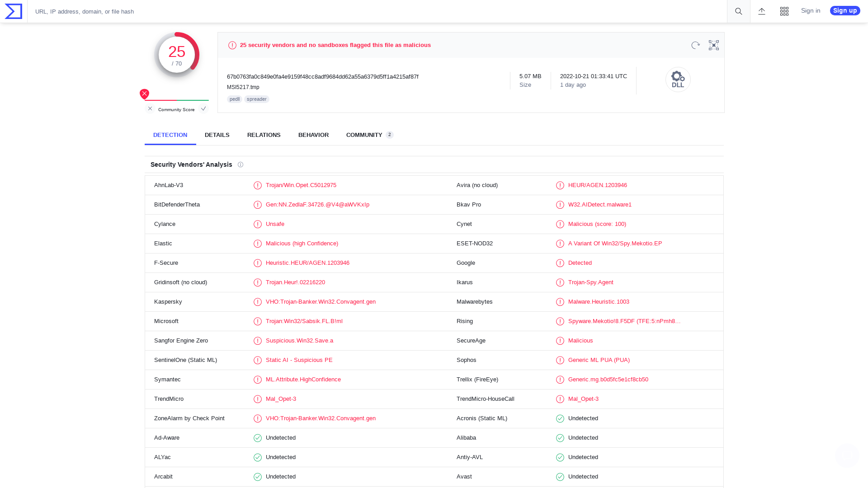Vote the file malicious with the X icon
Screen dimensions: 868x488
click(150, 108)
